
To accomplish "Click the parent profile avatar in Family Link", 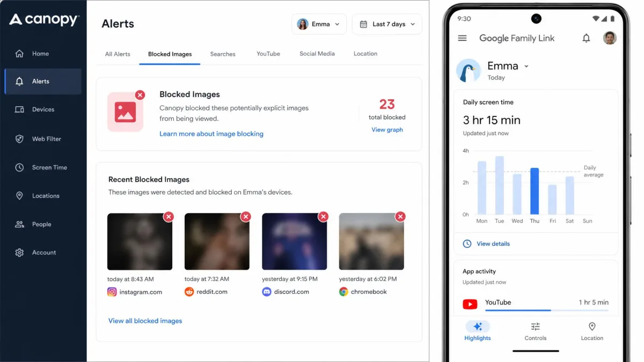I will [610, 38].
